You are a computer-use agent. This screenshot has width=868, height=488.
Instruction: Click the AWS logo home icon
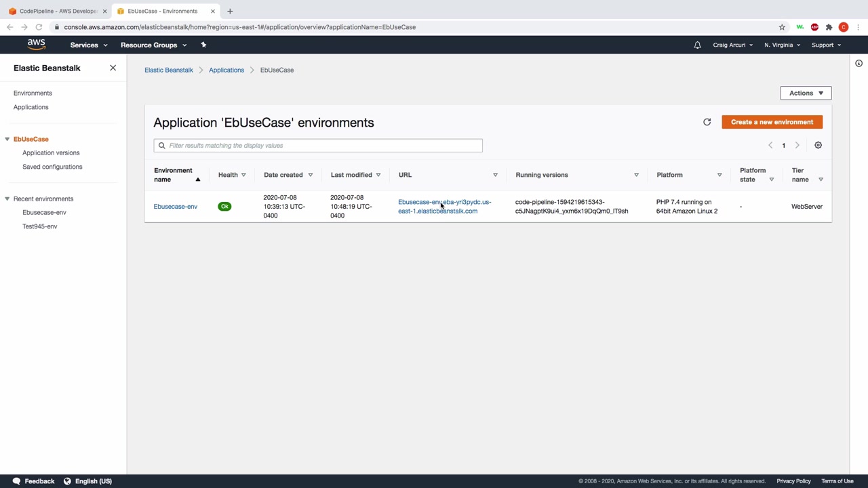click(x=37, y=45)
